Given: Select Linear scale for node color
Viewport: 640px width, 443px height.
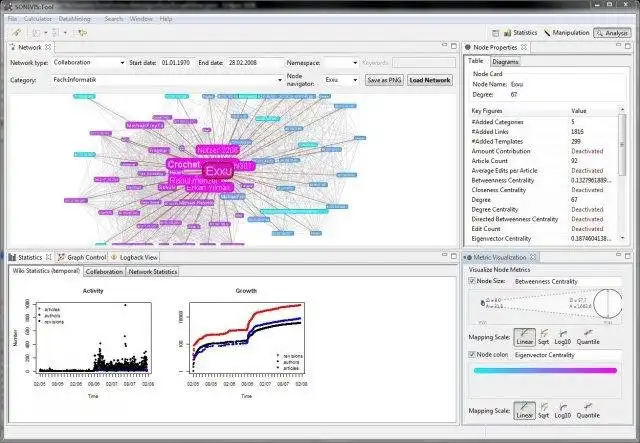Looking at the screenshot, I should click(x=524, y=411).
